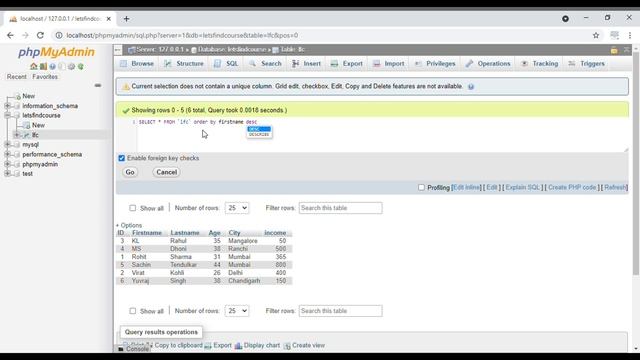Image resolution: width=640 pixels, height=360 pixels.
Task: Click the Create PHP code link
Action: click(572, 187)
